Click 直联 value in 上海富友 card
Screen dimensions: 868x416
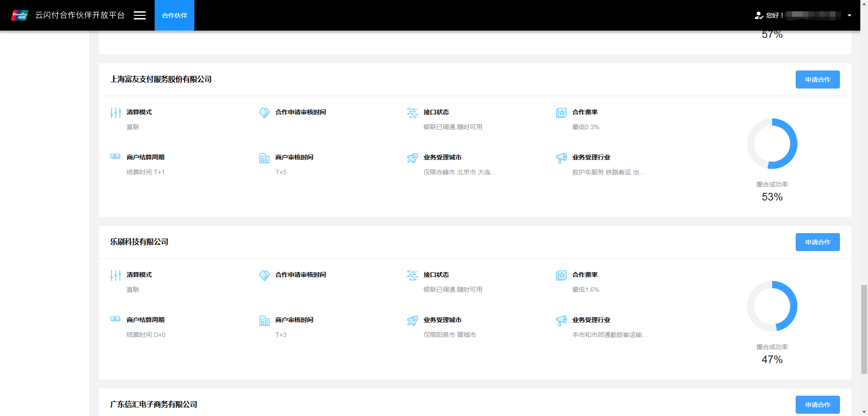click(133, 127)
